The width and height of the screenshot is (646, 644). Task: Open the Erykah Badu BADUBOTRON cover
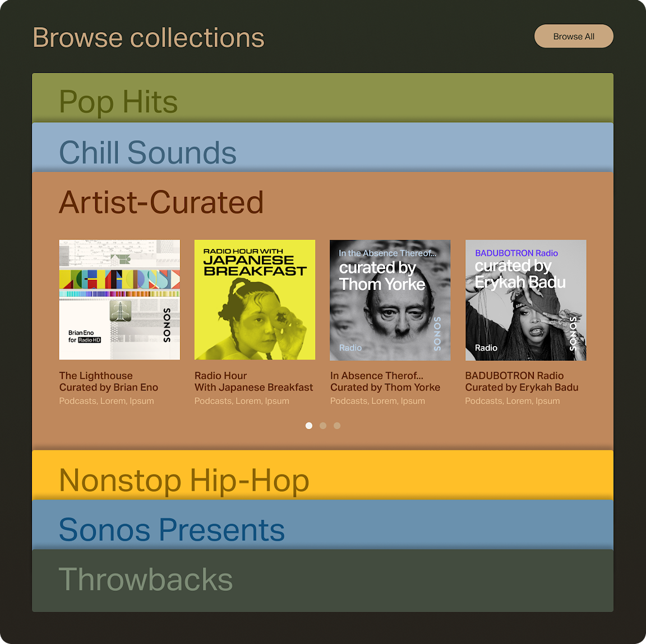525,300
